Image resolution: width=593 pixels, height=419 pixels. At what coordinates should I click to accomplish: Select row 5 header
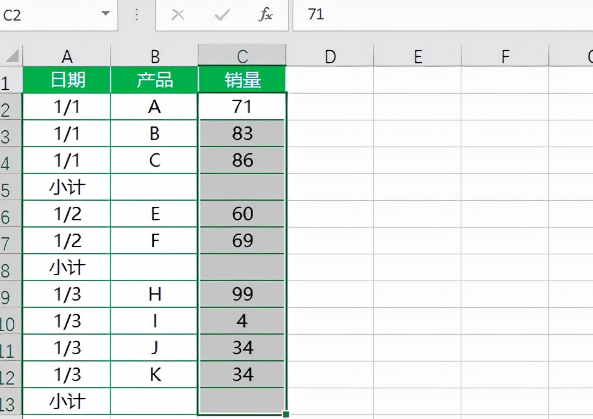(x=11, y=187)
